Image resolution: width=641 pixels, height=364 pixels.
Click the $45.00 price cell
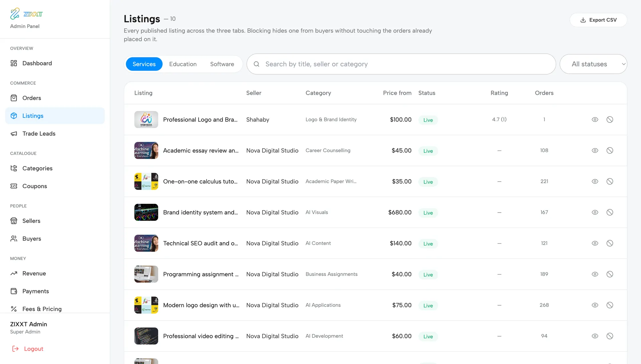click(x=401, y=150)
